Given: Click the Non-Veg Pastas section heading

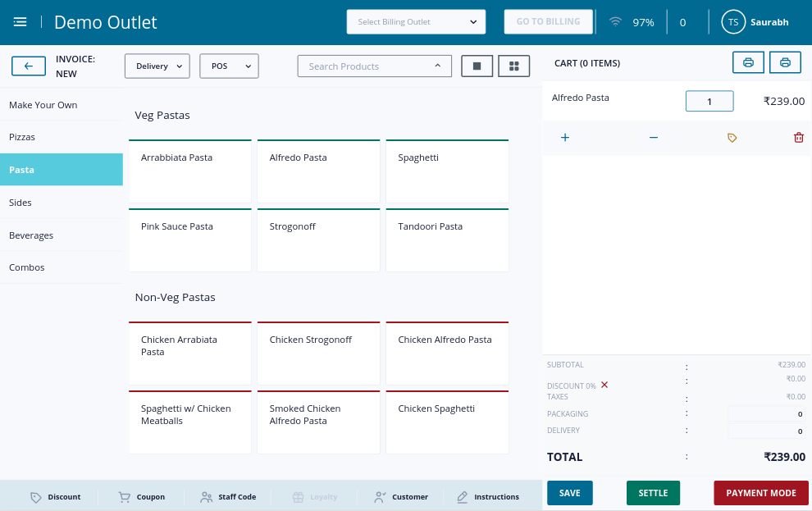Looking at the screenshot, I should click(175, 298).
